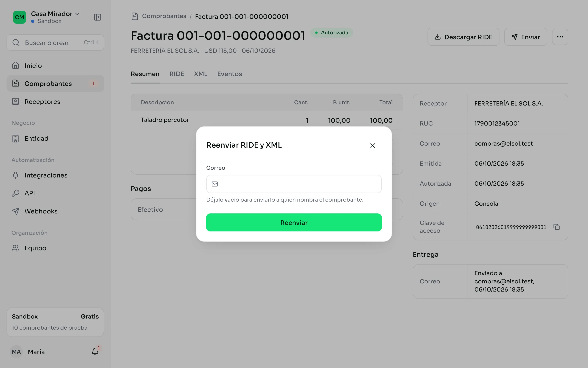
Task: Switch to the RIDE tab
Action: click(x=177, y=74)
